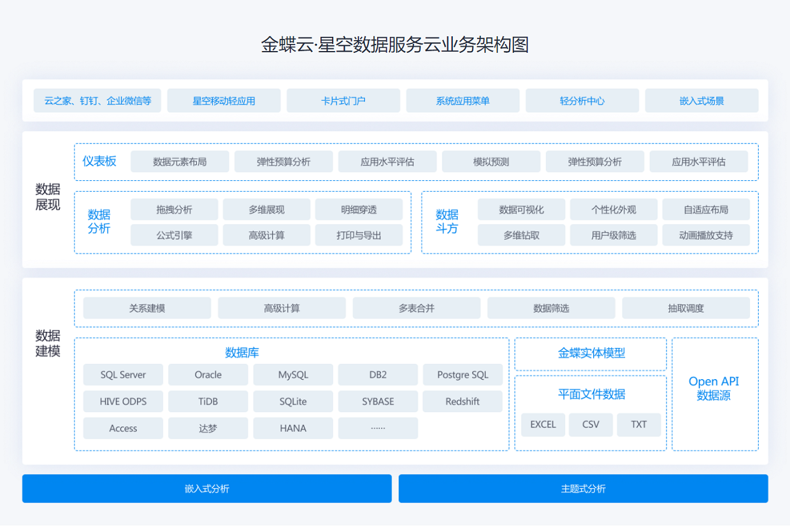
Task: Click the 动画播放支持 item
Action: point(706,235)
